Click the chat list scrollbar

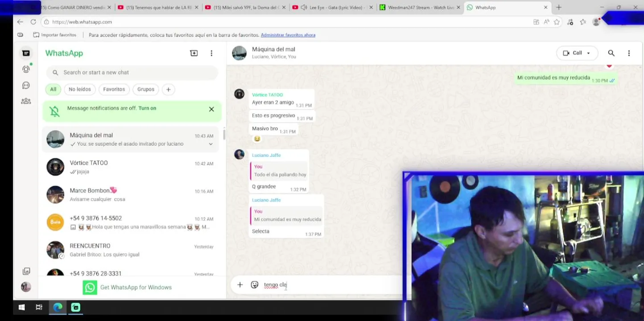(224, 135)
